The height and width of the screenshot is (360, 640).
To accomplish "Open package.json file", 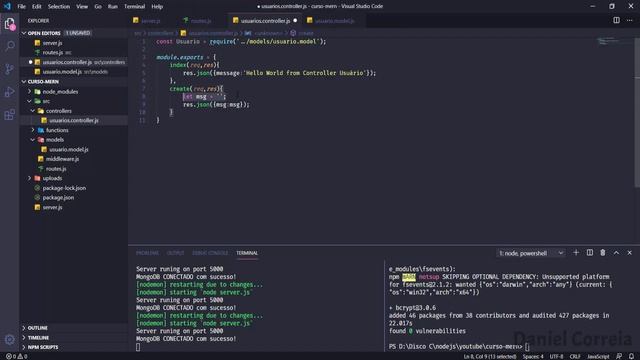I will tap(58, 198).
